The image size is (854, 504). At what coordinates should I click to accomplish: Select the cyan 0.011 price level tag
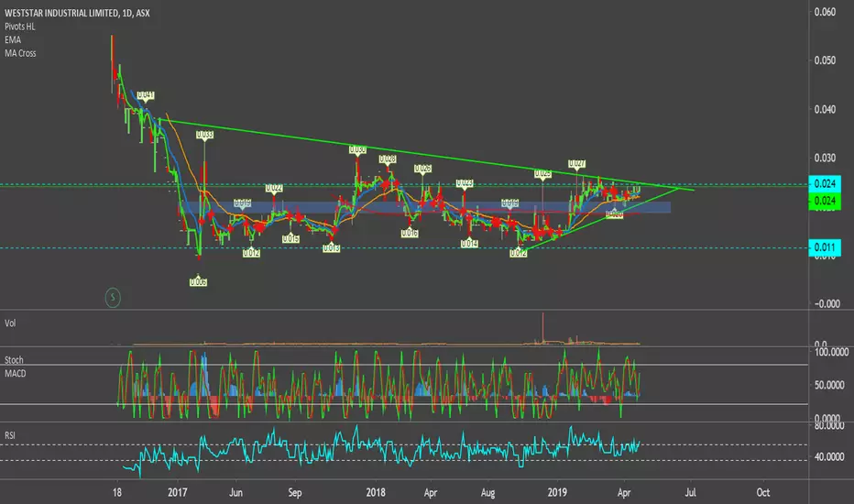(x=825, y=247)
